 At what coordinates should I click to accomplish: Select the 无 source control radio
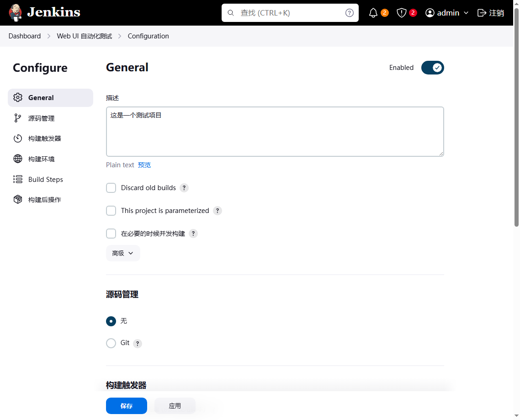pos(111,321)
